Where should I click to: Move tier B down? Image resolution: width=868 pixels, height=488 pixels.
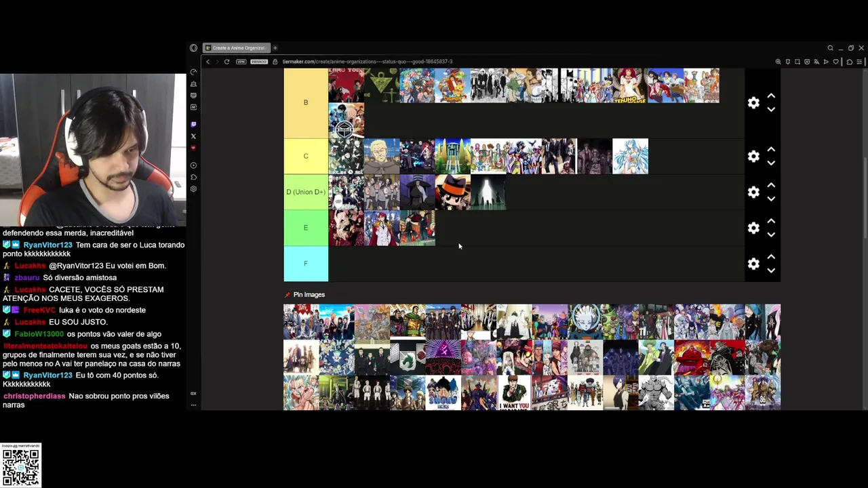point(771,109)
